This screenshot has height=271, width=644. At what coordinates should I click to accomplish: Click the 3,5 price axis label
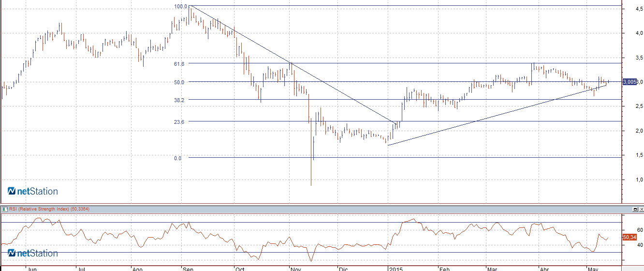639,58
